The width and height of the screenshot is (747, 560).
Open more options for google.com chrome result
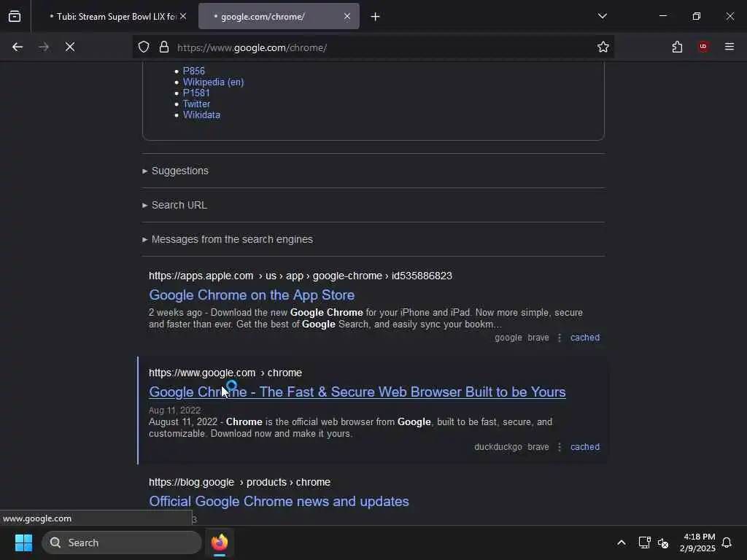click(560, 447)
